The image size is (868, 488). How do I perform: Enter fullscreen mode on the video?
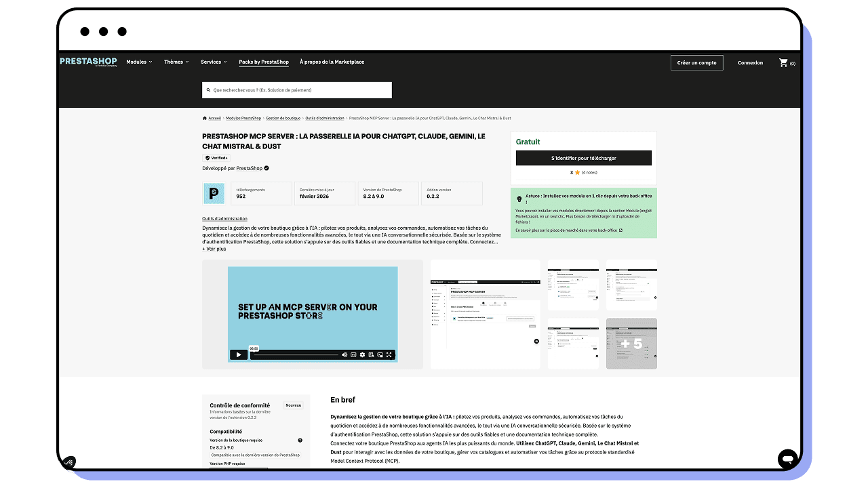tap(389, 354)
